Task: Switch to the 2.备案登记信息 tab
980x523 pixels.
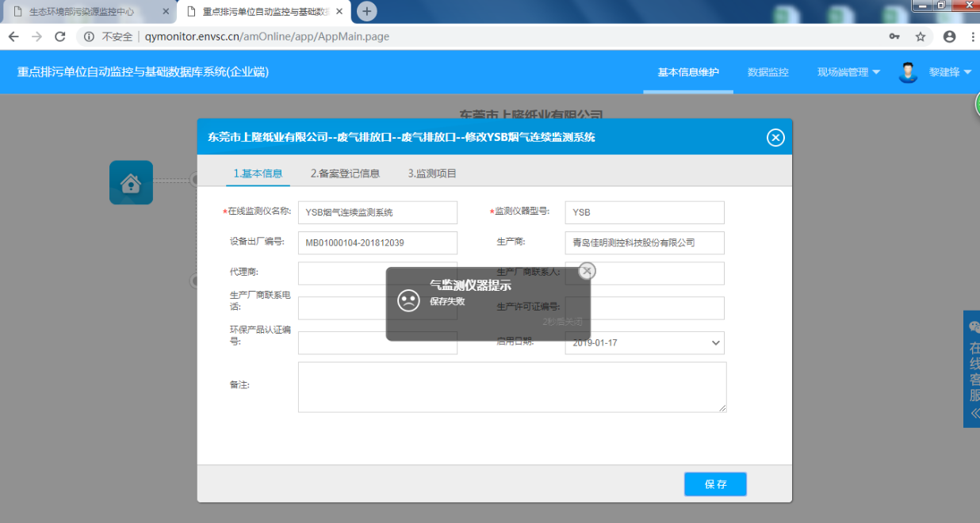Action: [x=345, y=174]
